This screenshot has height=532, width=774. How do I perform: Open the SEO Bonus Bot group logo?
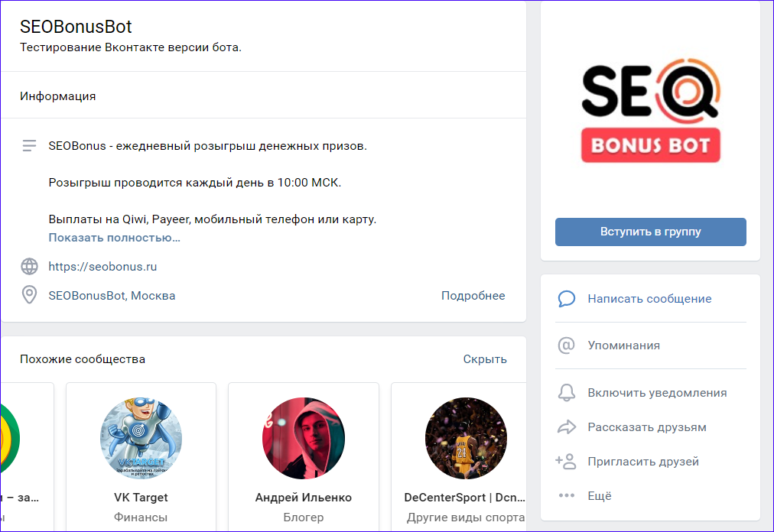651,111
